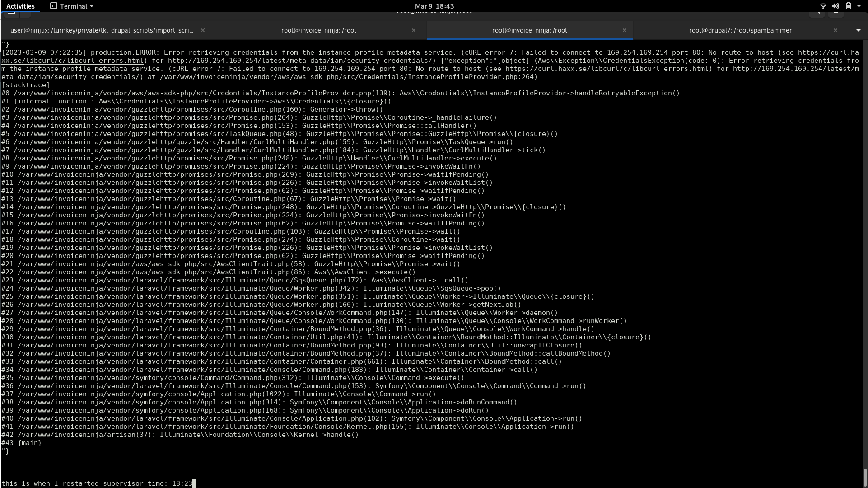
Task: Click the Activities button
Action: [20, 6]
